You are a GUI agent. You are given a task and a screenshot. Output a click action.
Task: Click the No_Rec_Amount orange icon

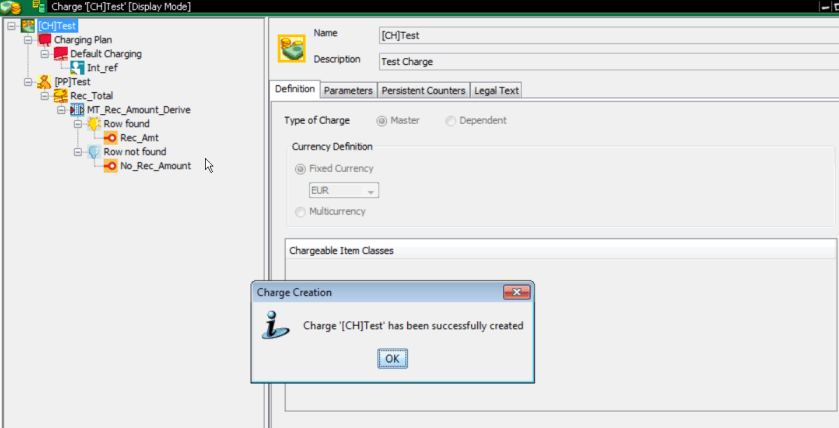(x=111, y=166)
